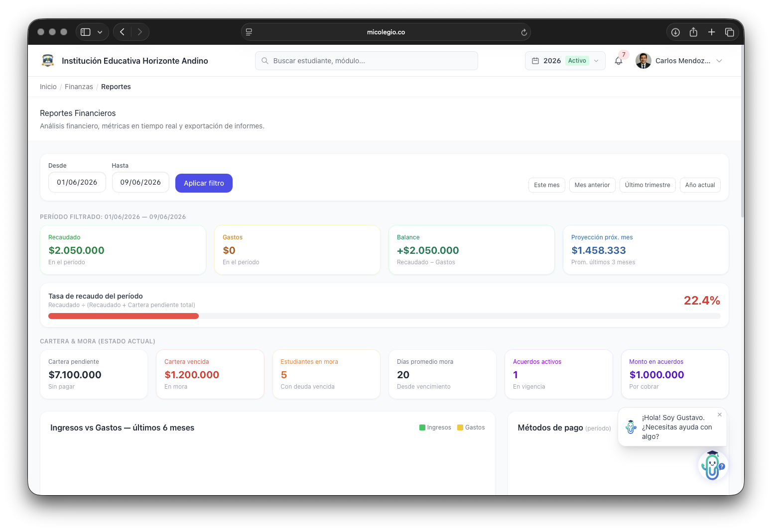Open the page settings icon in address bar
Image resolution: width=772 pixels, height=532 pixels.
click(x=249, y=32)
